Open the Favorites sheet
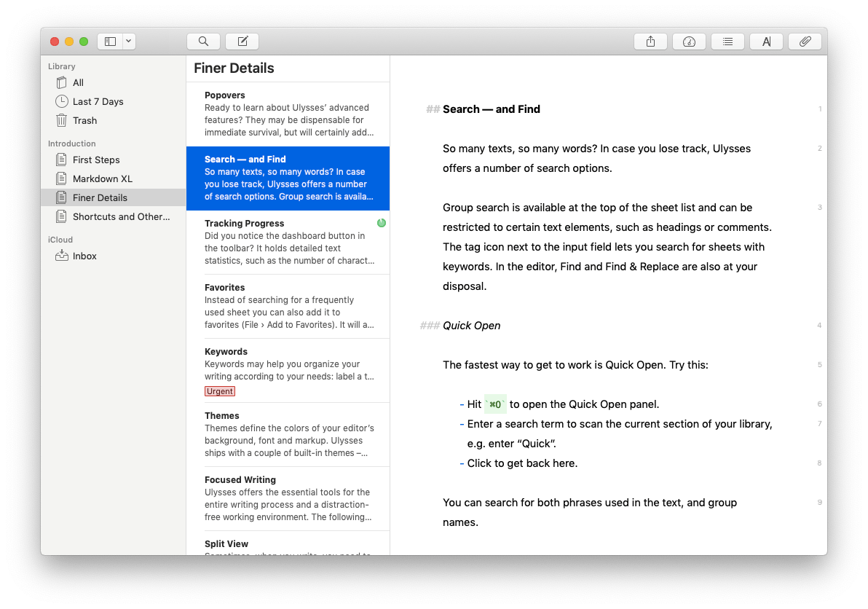Screen dimensions: 868x609 [x=288, y=306]
